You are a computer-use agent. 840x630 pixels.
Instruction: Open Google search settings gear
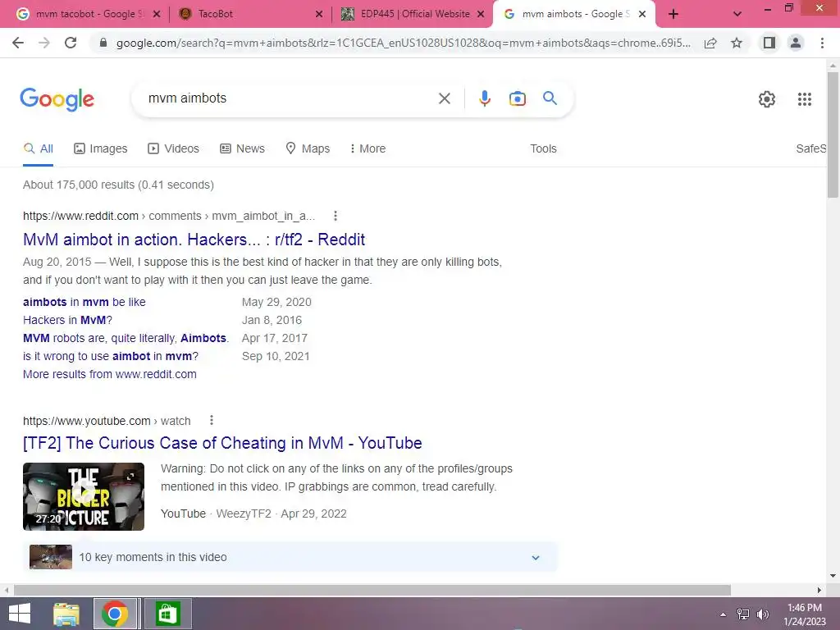click(767, 99)
